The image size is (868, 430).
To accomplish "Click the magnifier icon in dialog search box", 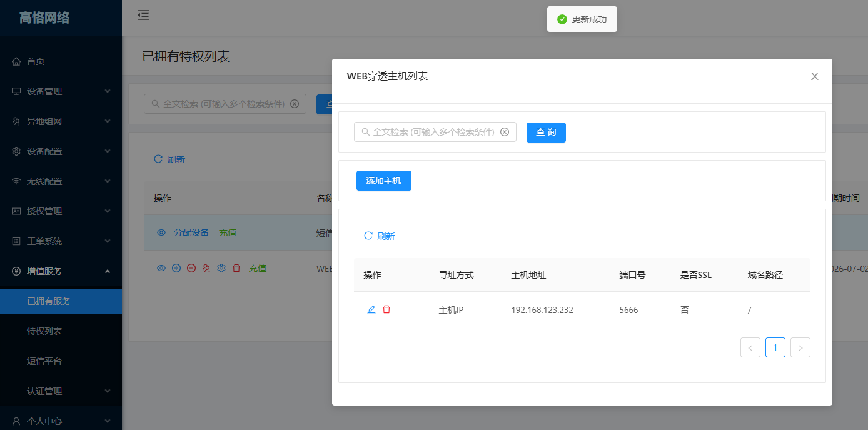I will (366, 132).
